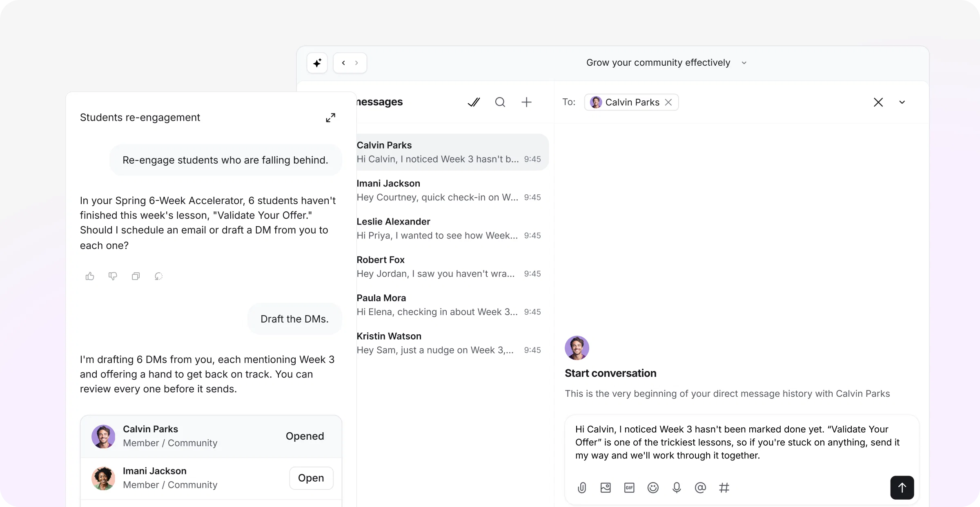Image resolution: width=980 pixels, height=507 pixels.
Task: Send the message with the arrow button
Action: 902,487
